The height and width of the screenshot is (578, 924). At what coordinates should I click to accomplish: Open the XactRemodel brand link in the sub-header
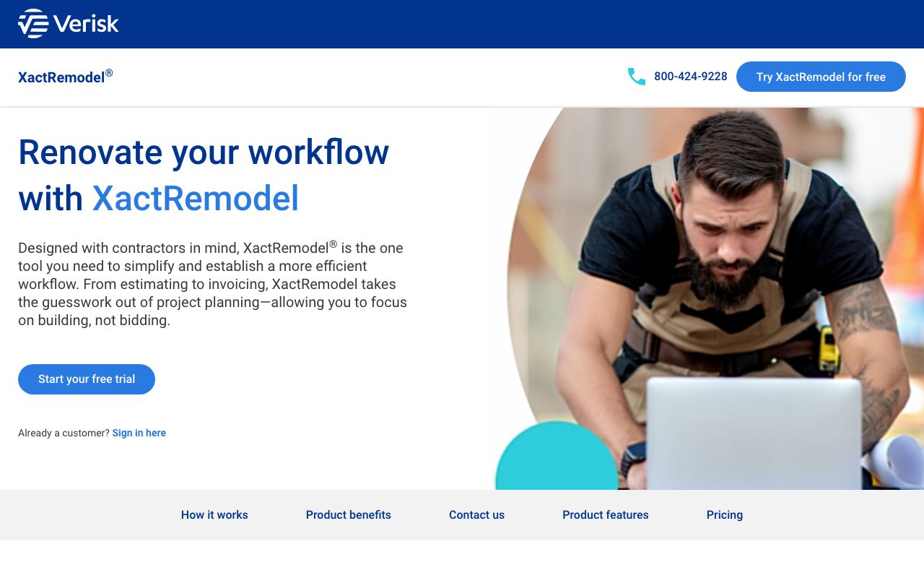pyautogui.click(x=65, y=77)
